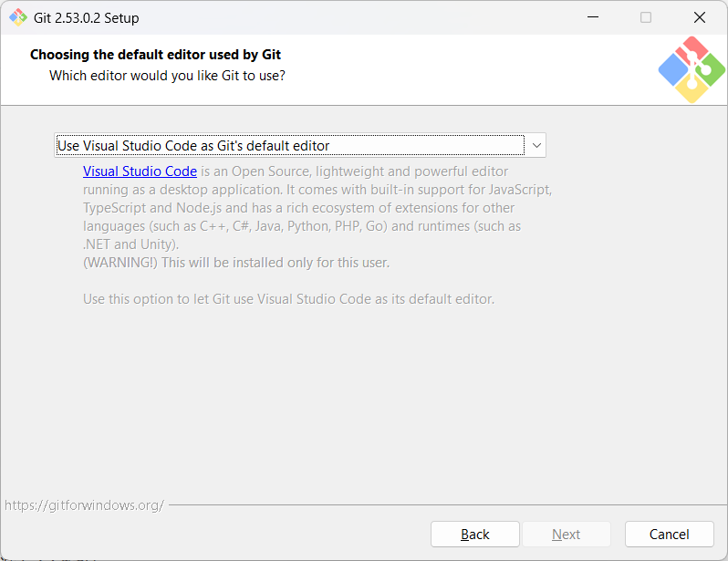Close the Git Setup window
This screenshot has height=561, width=728.
coord(700,17)
